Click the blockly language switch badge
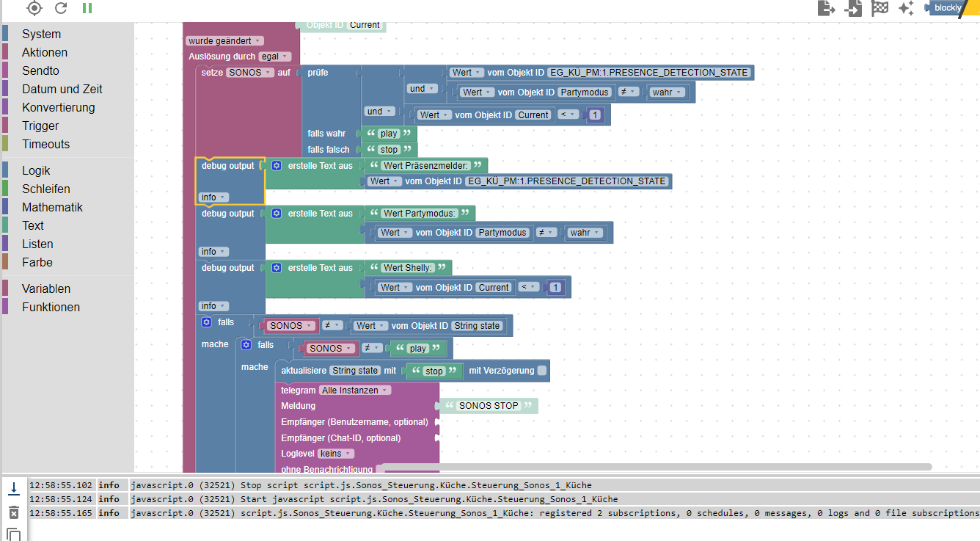 (946, 8)
